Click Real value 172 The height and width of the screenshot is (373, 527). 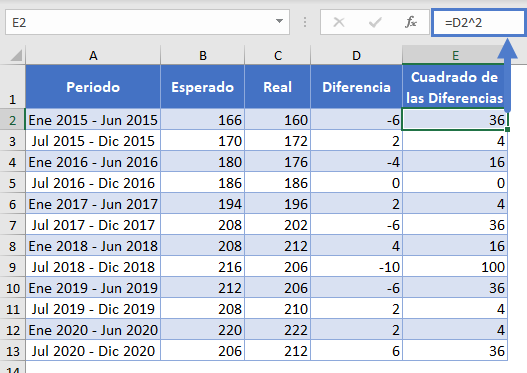pos(278,140)
